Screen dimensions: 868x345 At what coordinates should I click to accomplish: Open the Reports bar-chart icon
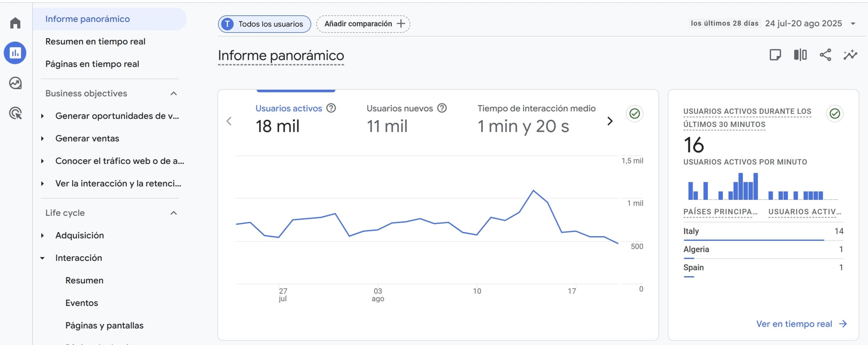pos(15,53)
